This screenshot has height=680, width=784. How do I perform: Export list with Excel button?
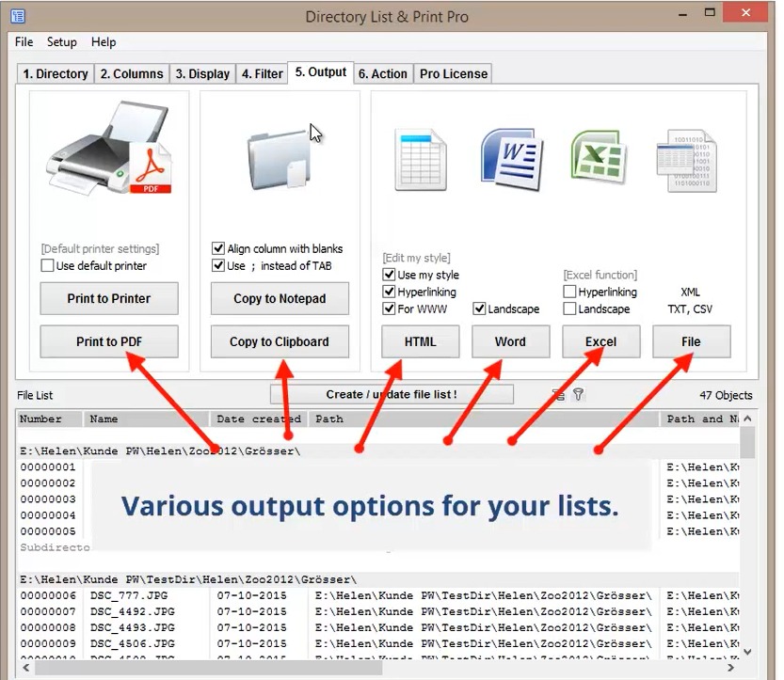pyautogui.click(x=601, y=341)
